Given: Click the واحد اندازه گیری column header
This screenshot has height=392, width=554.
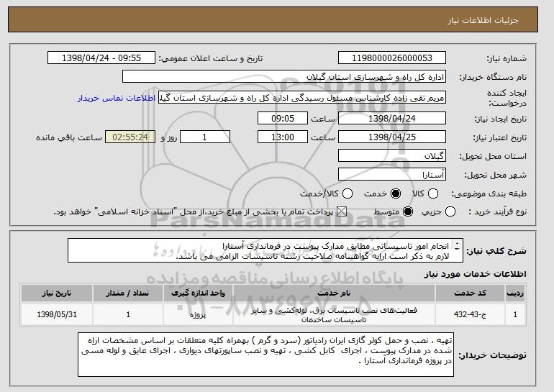Looking at the screenshot, I should (198, 293).
